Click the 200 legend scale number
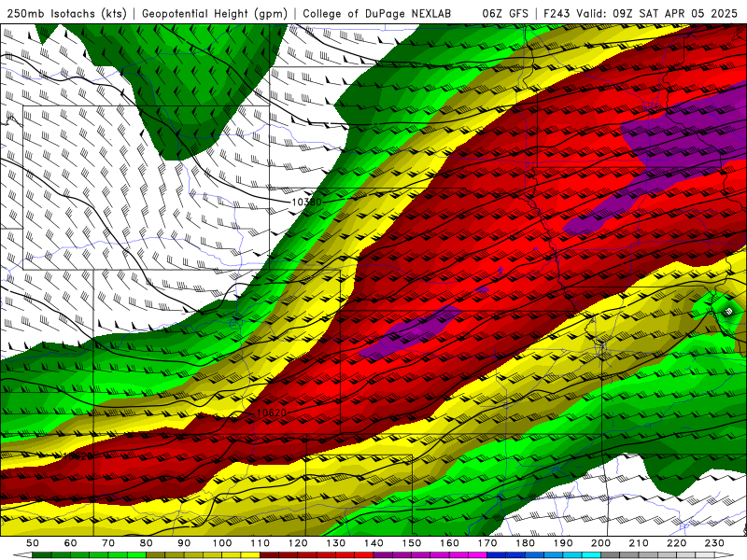The image size is (747, 560). [x=601, y=543]
